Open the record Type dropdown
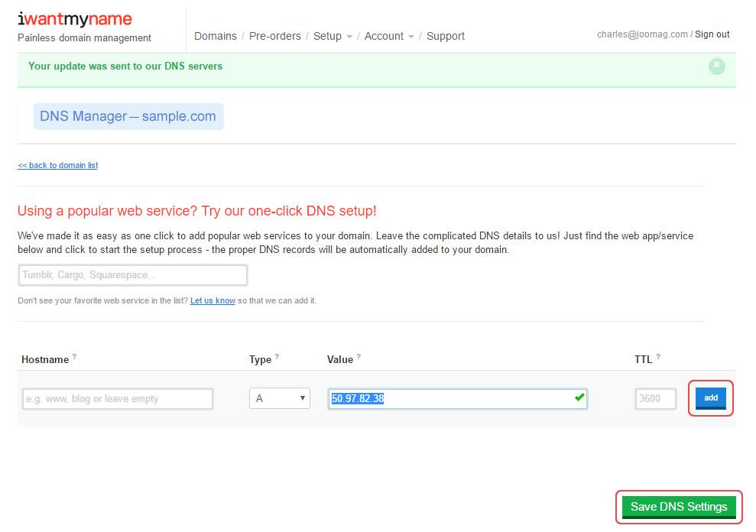Viewport: 756px width, 532px height. 280,398
